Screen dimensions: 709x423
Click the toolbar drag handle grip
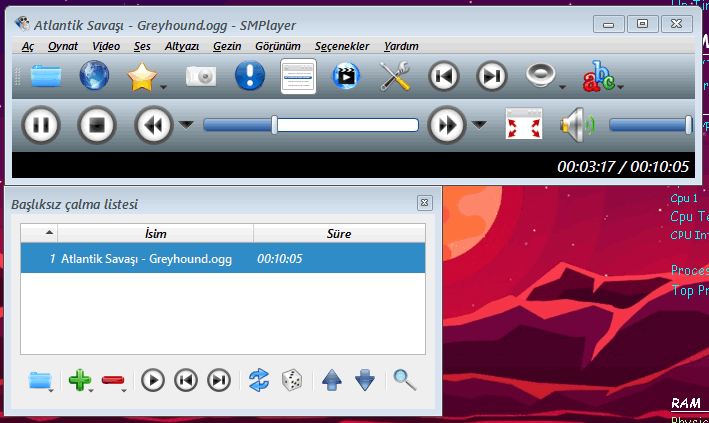pos(18,76)
